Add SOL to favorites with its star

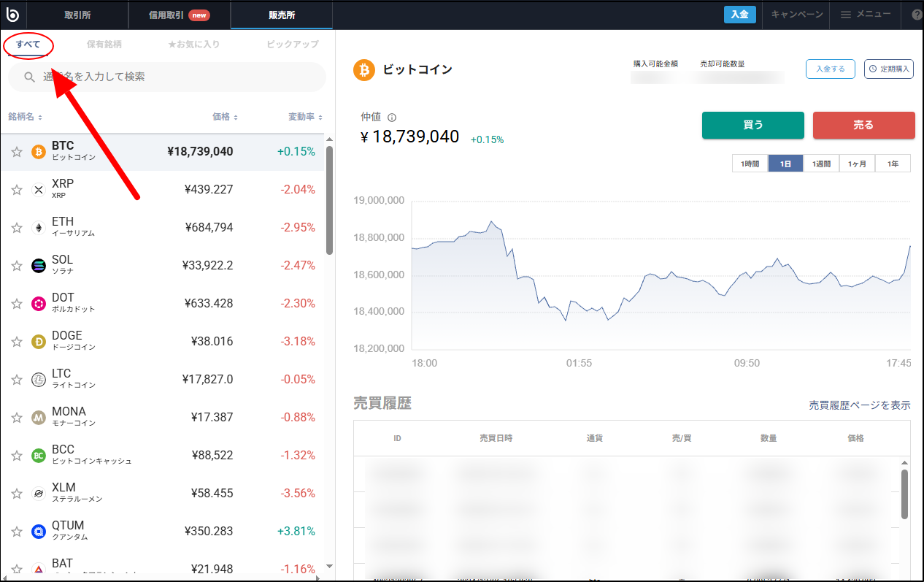click(16, 265)
